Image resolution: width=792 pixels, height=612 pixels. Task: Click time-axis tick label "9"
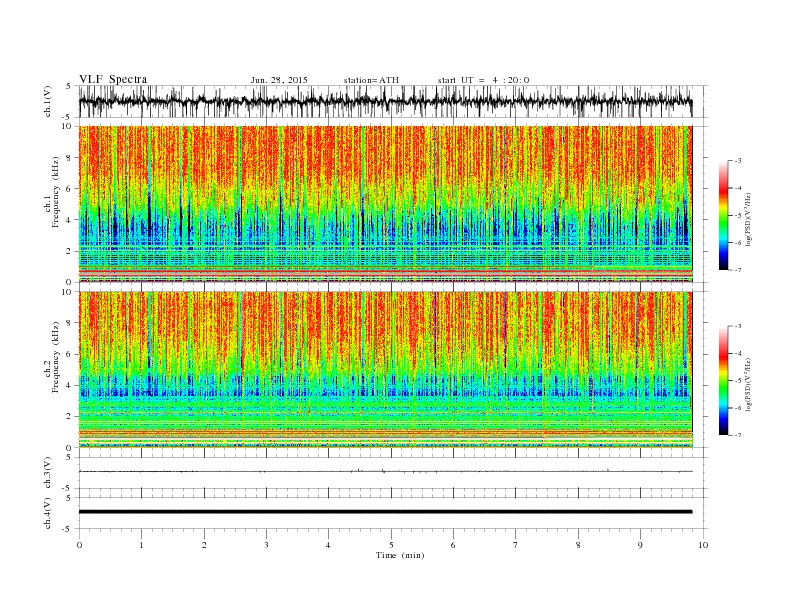(x=640, y=545)
